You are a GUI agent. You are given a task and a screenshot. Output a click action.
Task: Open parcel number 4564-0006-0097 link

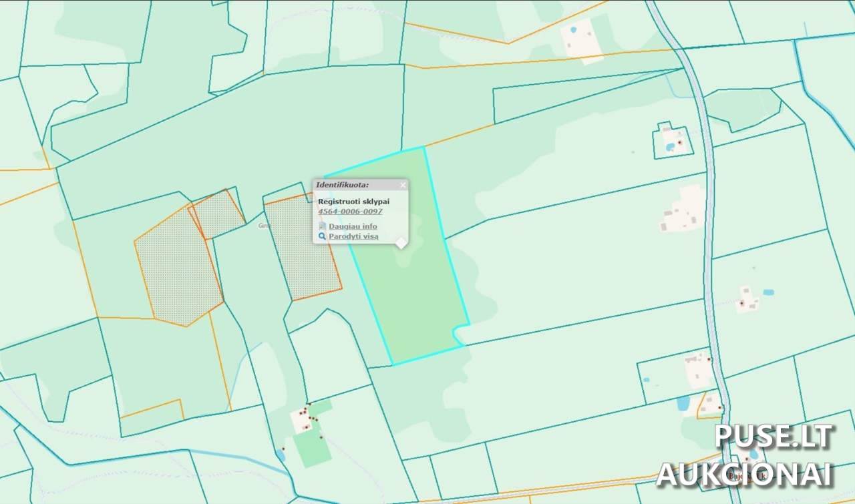pyautogui.click(x=350, y=212)
